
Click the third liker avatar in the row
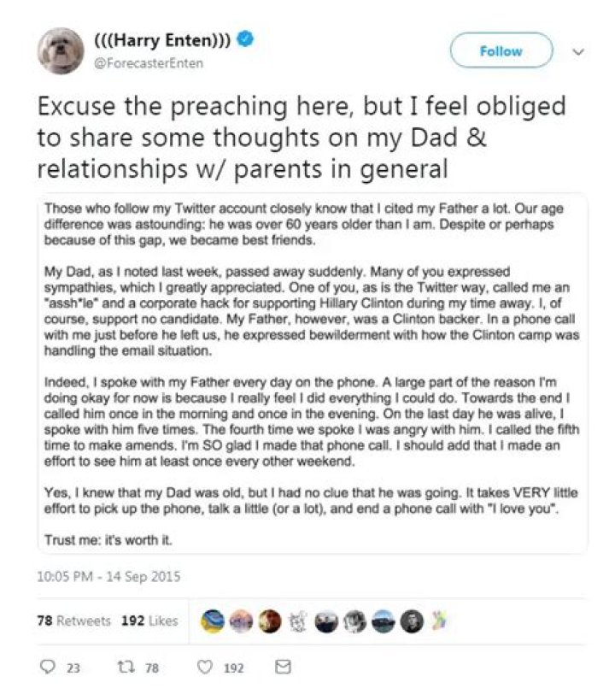coord(270,621)
